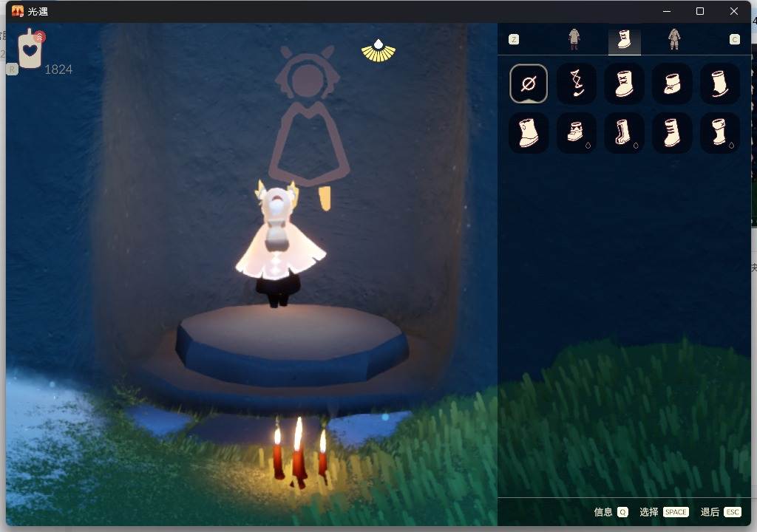Click the 信息 Q info button
The width and height of the screenshot is (757, 532).
tap(611, 512)
